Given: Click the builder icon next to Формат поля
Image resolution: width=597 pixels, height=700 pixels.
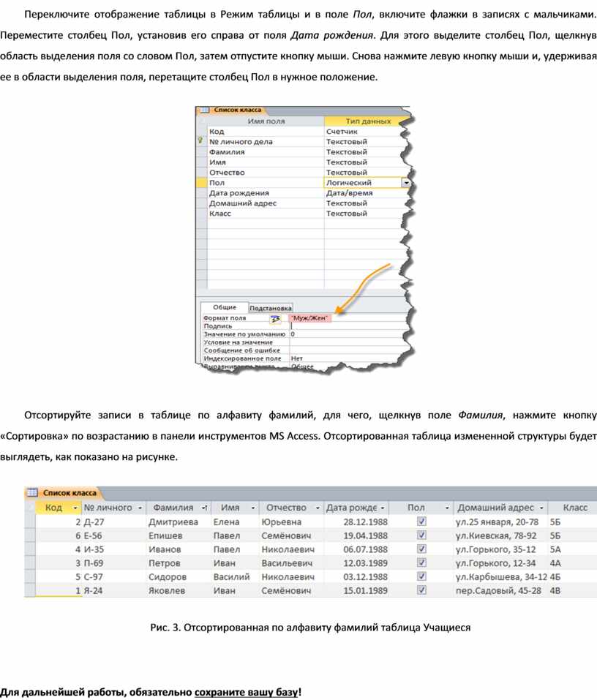Looking at the screenshot, I should (x=276, y=319).
